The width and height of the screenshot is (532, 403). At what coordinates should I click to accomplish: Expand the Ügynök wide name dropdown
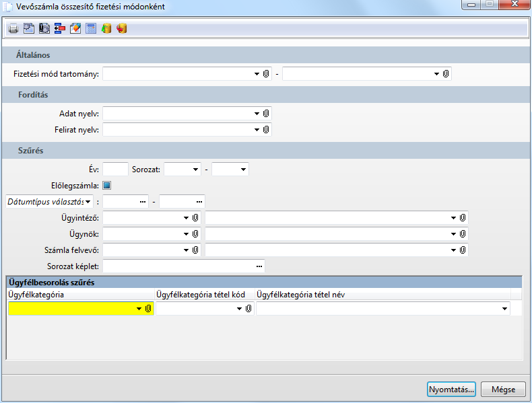coord(453,234)
